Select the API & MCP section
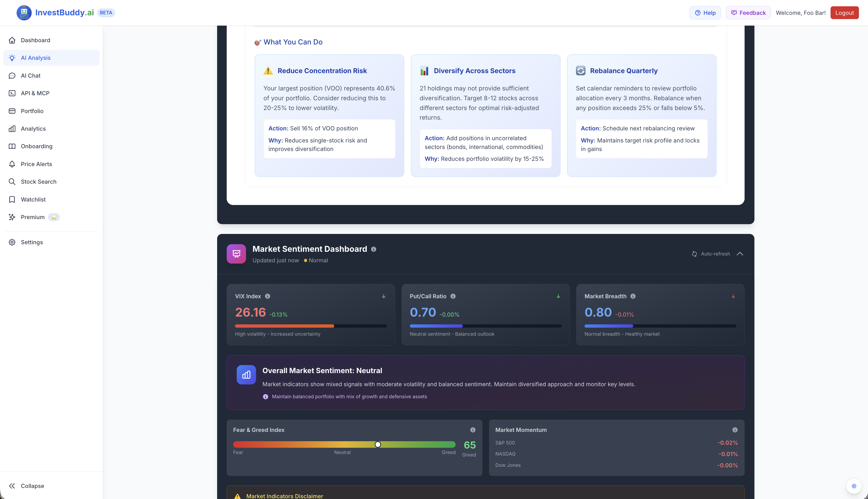The height and width of the screenshot is (499, 868). click(36, 93)
